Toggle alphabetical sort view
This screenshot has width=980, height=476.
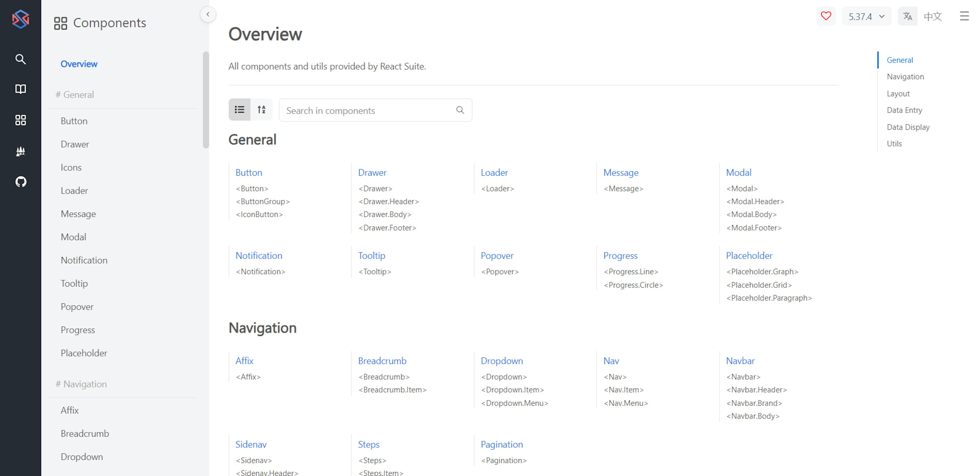[261, 110]
